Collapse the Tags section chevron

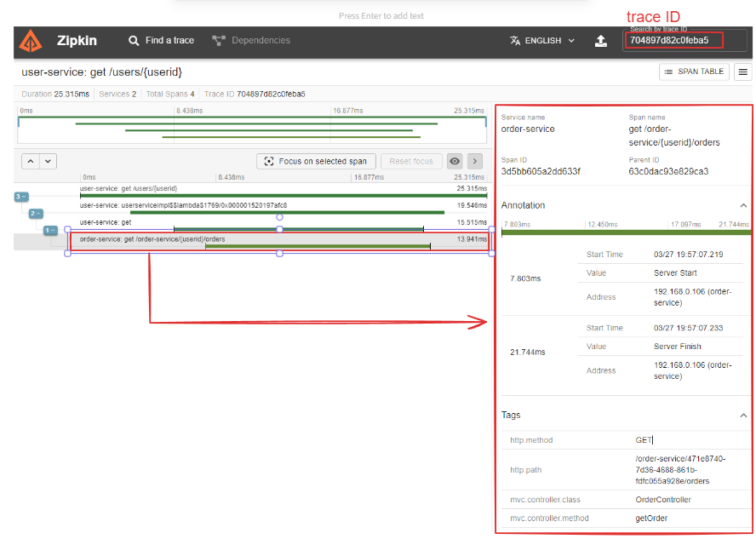coord(743,416)
